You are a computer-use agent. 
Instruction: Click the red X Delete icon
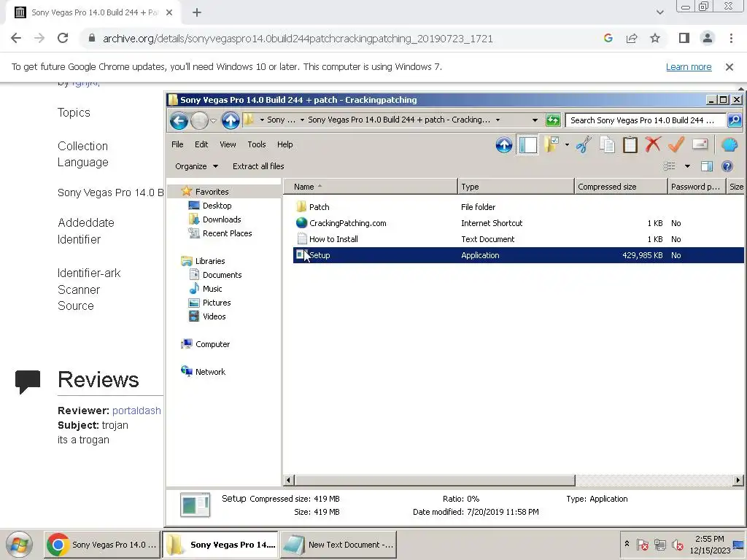653,145
